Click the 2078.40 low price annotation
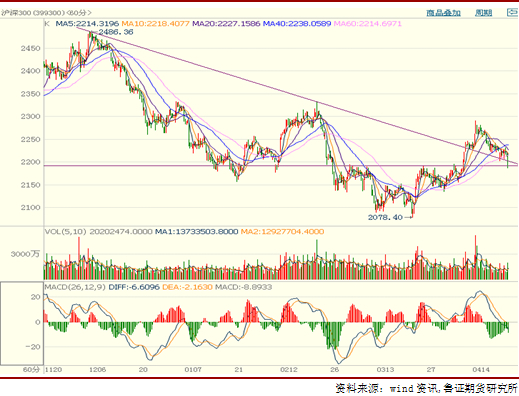 [385, 217]
